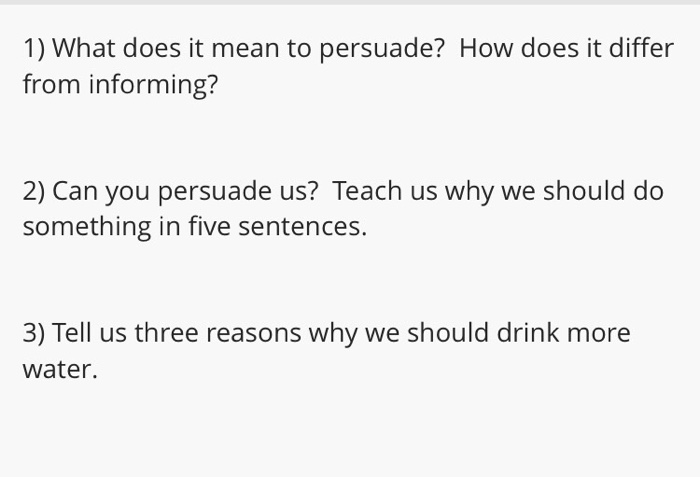The width and height of the screenshot is (700, 477).
Task: Select the word "persuade?" in question 1
Action: (383, 49)
